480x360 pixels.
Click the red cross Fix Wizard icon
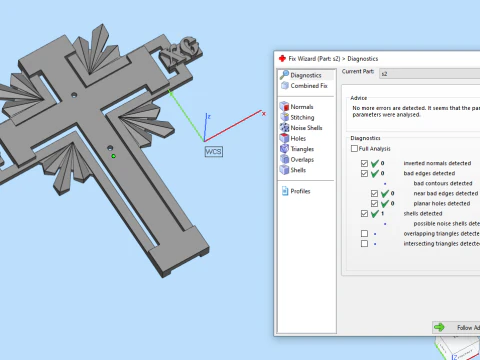282,59
